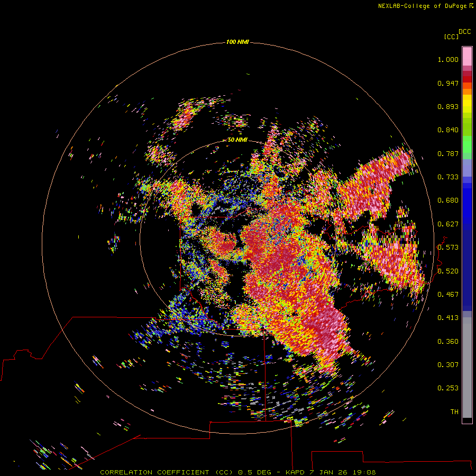
Task: Click the 1.000 scale value
Action: [x=448, y=59]
